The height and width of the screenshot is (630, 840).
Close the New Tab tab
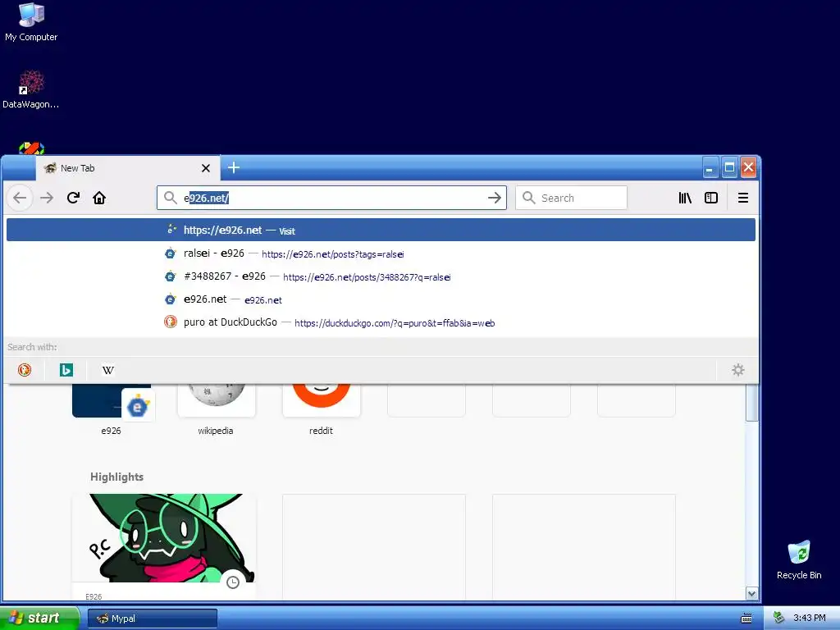(x=206, y=168)
